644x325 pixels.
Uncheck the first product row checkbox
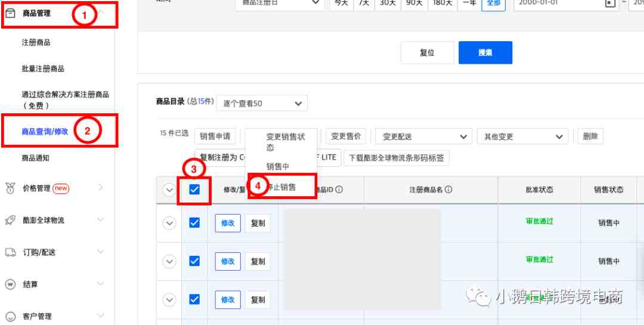[194, 222]
